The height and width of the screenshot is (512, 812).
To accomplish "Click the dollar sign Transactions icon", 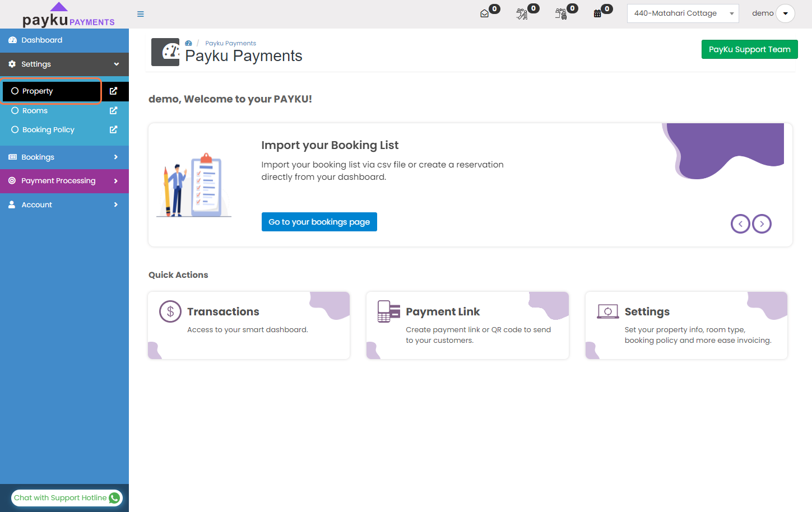I will coord(170,311).
